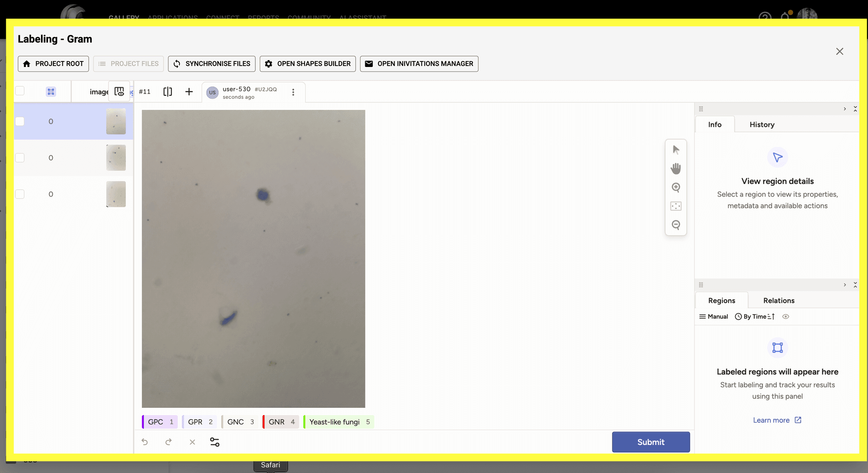Viewport: 868px width, 473px height.
Task: Activate the hand pan tool
Action: (676, 169)
